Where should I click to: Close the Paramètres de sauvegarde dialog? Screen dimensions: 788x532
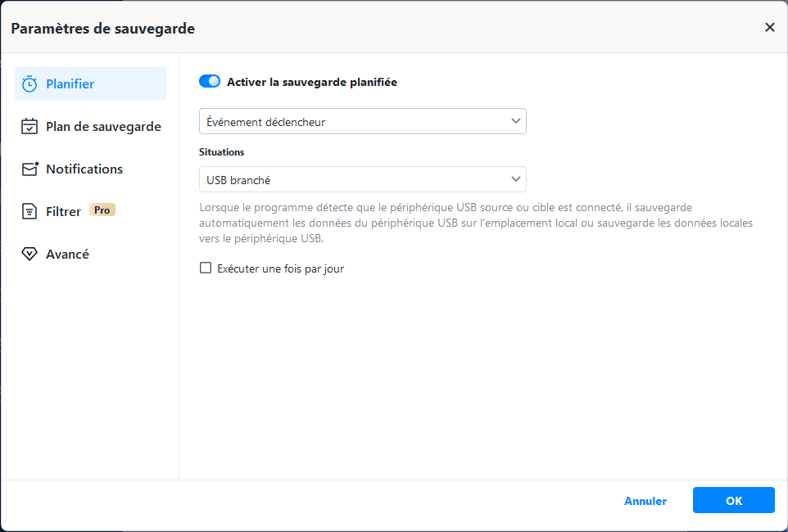pyautogui.click(x=769, y=28)
